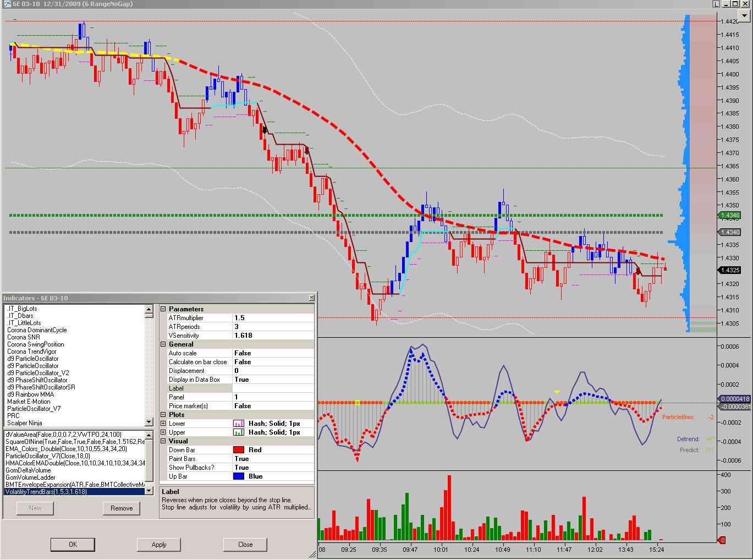Screen dimensions: 753x560
Task: Click the Panel value field
Action: tap(273, 397)
